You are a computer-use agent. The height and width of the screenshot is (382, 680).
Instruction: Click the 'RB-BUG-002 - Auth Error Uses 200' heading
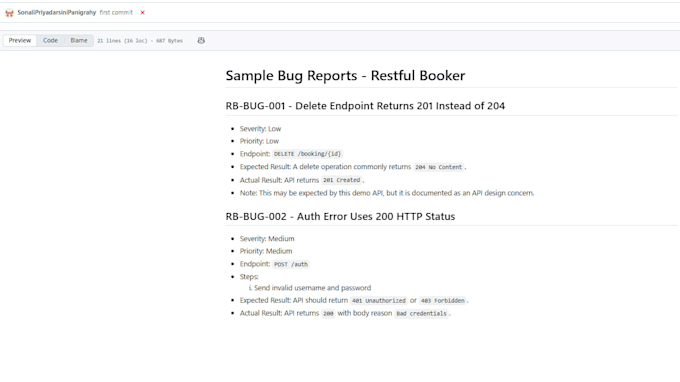340,216
